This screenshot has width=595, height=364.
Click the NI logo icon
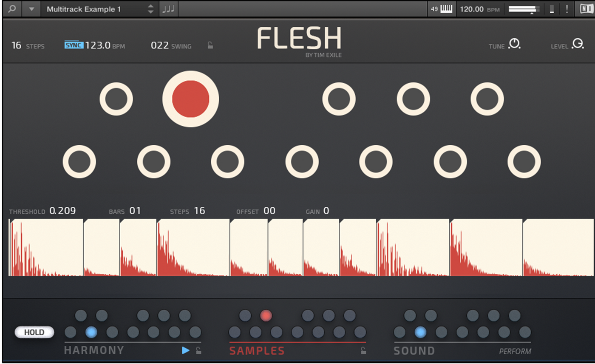pyautogui.click(x=586, y=9)
